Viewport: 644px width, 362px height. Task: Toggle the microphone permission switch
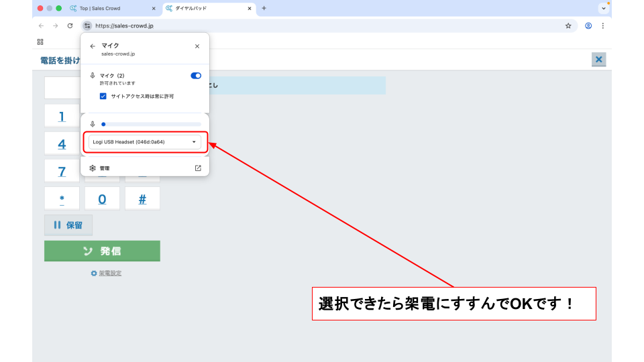click(x=196, y=76)
